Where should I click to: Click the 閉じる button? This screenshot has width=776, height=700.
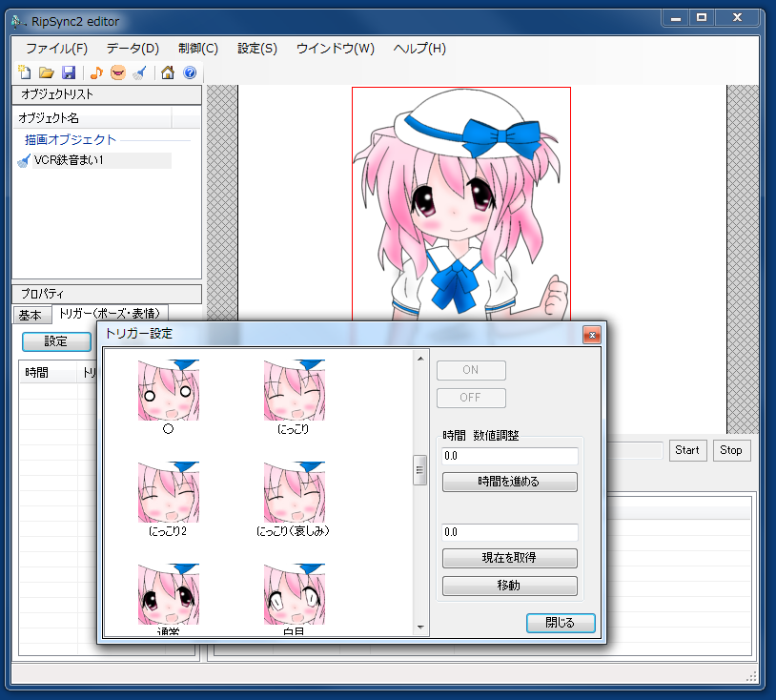(x=561, y=623)
